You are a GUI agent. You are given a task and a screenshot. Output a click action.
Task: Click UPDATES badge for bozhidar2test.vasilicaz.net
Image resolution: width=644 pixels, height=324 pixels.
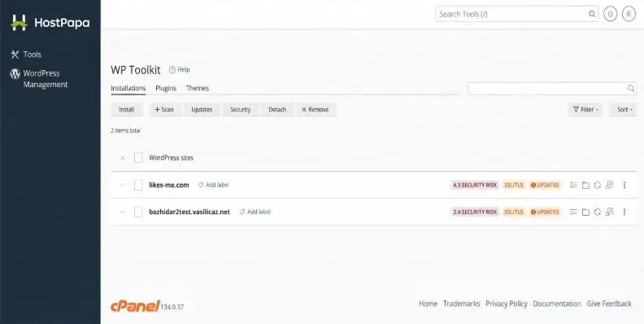click(545, 212)
